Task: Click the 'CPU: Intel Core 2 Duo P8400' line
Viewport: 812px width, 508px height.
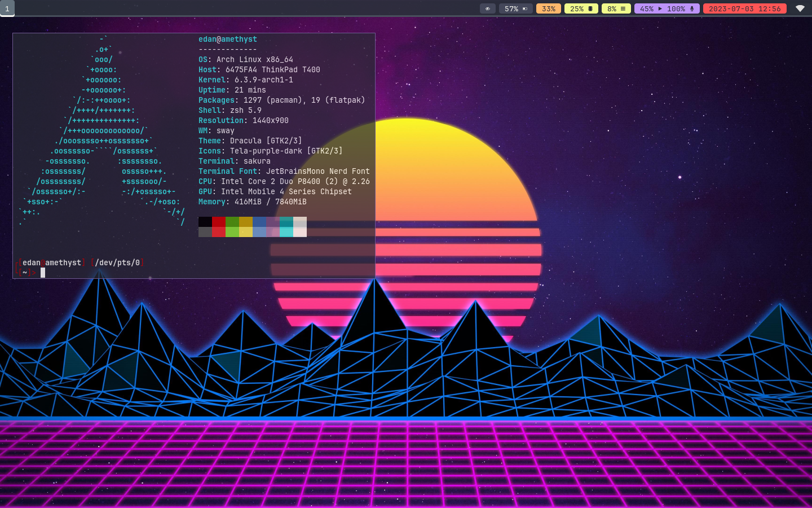Action: coord(284,181)
